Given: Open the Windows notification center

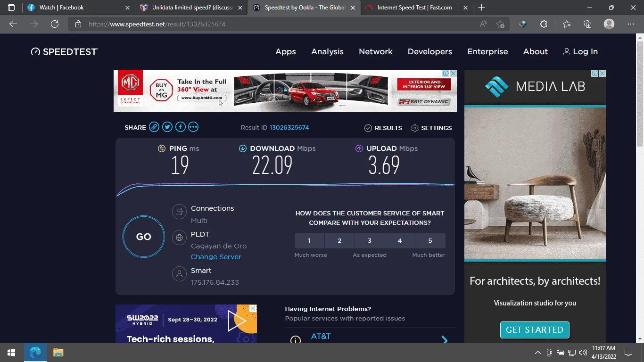Looking at the screenshot, I should (628, 353).
